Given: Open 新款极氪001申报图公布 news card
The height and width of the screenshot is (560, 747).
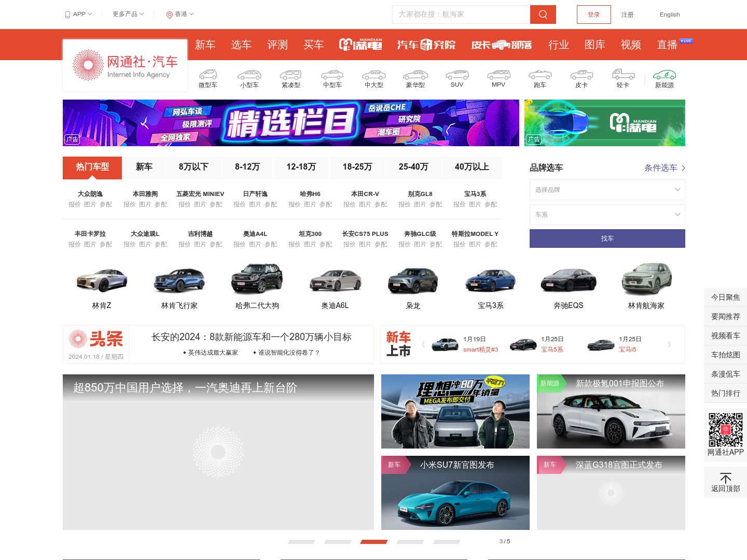Looking at the screenshot, I should click(x=611, y=411).
